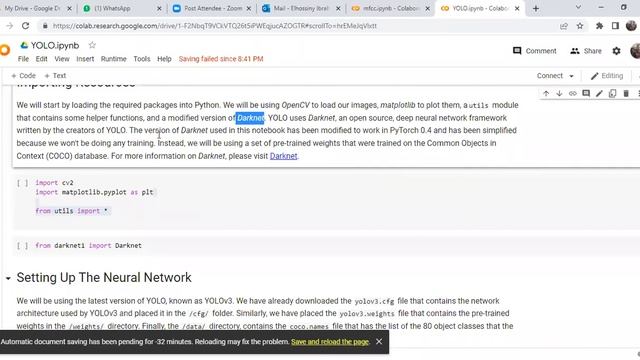This screenshot has height=360, width=640.
Task: Open browser profile avatar
Action: pyautogui.click(x=631, y=26)
